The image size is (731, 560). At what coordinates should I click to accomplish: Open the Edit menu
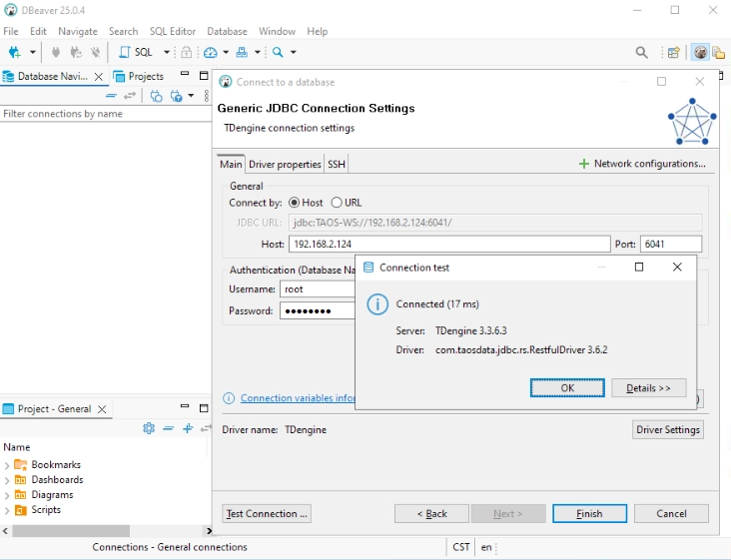tap(38, 31)
